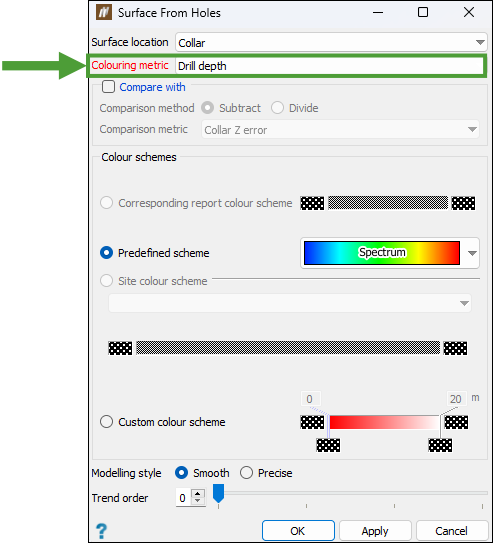The height and width of the screenshot is (544, 493).
Task: Enable the Compare with checkbox
Action: [x=109, y=87]
